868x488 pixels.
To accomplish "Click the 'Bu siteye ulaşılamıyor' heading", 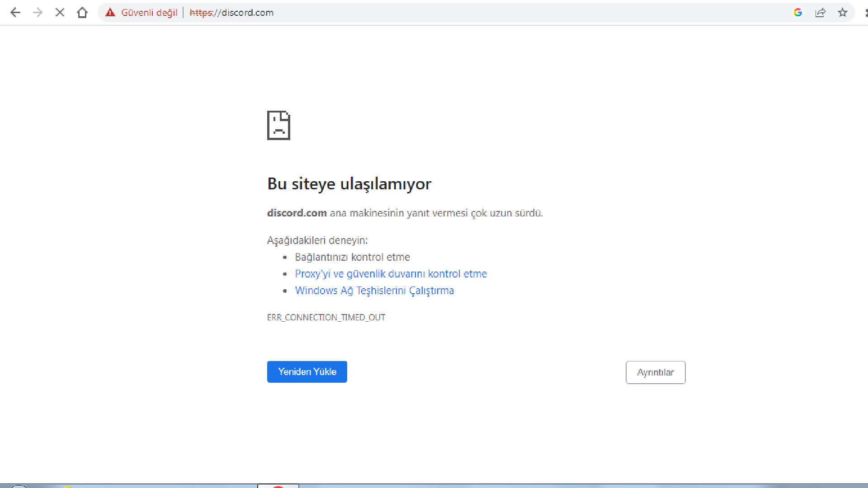I will point(349,184).
